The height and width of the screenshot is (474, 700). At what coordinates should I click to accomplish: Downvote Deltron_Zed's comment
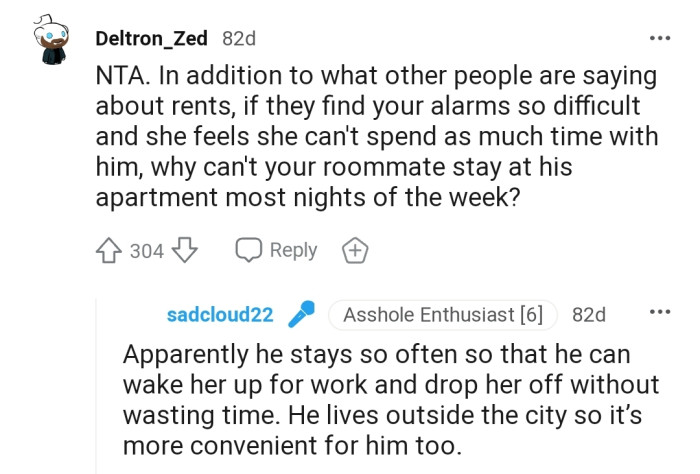[185, 250]
